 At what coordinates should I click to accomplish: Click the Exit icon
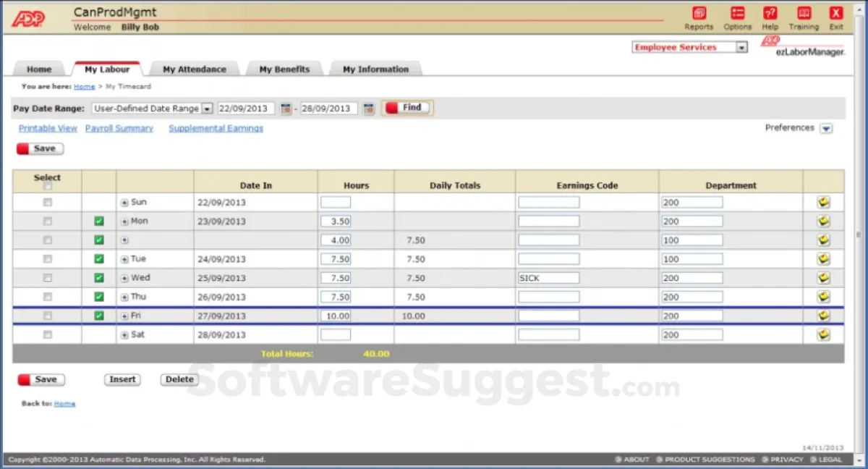836,14
